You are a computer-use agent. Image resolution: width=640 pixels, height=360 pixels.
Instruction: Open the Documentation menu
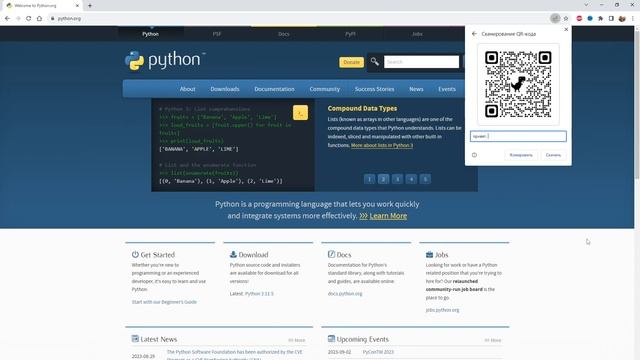[274, 89]
